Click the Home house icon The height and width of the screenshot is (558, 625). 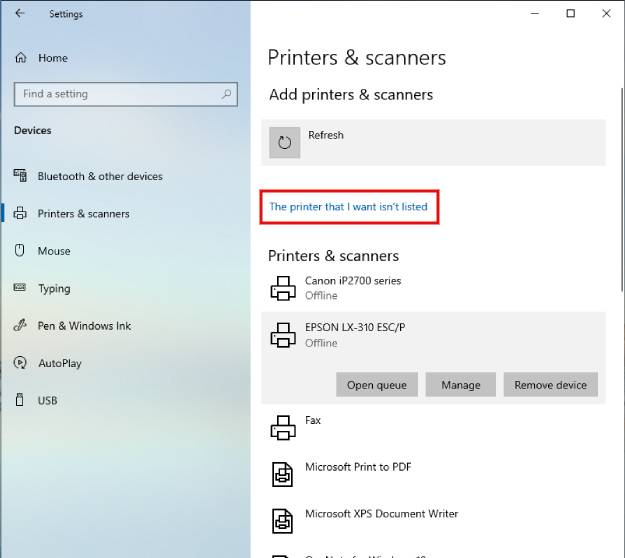click(x=21, y=58)
